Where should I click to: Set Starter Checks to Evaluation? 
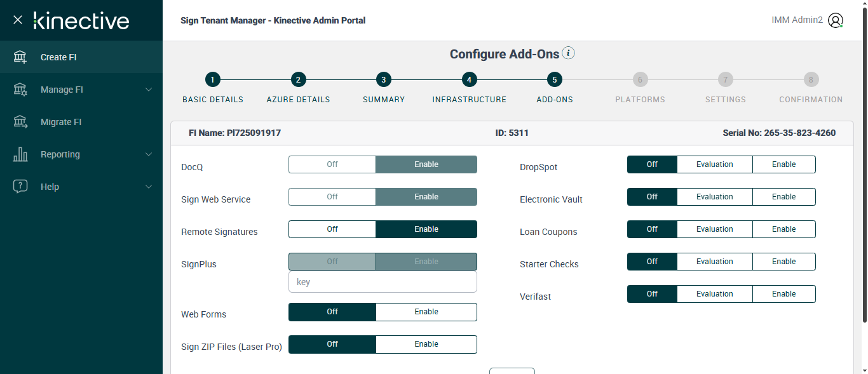coord(715,262)
